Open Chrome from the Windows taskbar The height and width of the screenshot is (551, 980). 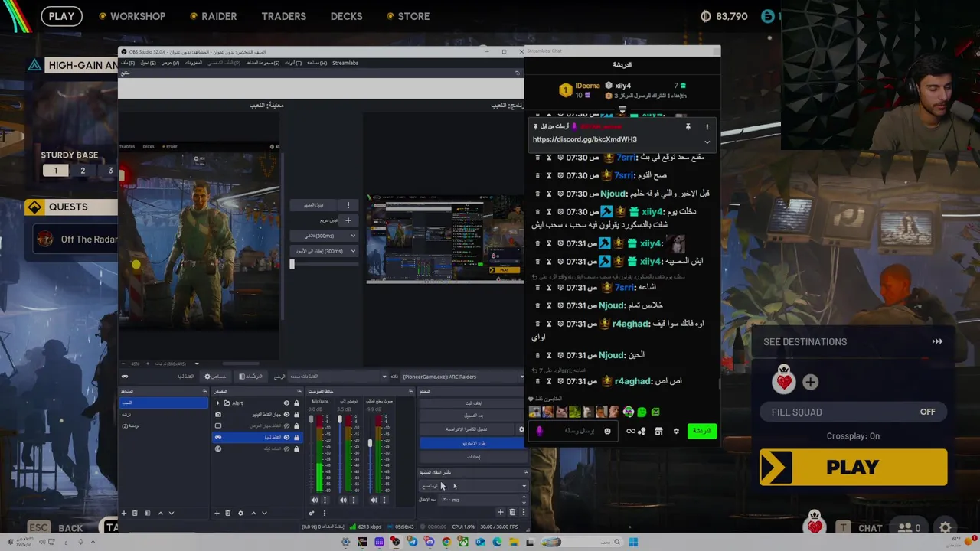click(x=446, y=542)
